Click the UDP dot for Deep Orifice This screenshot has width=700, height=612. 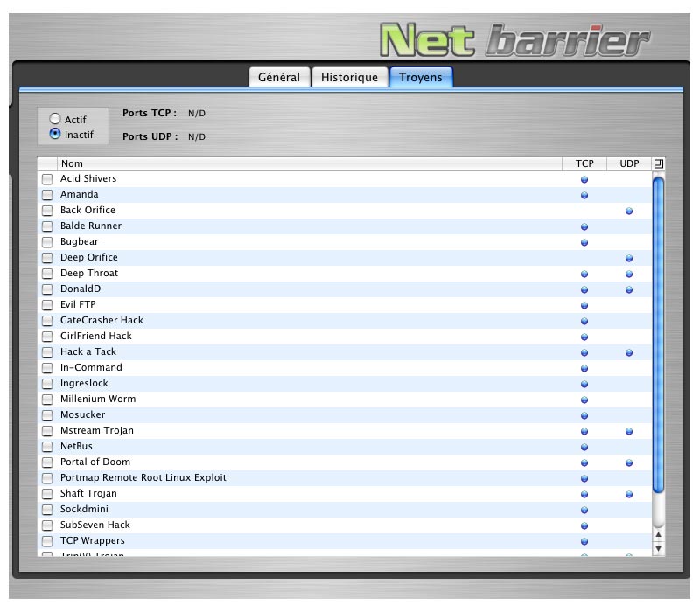629,258
